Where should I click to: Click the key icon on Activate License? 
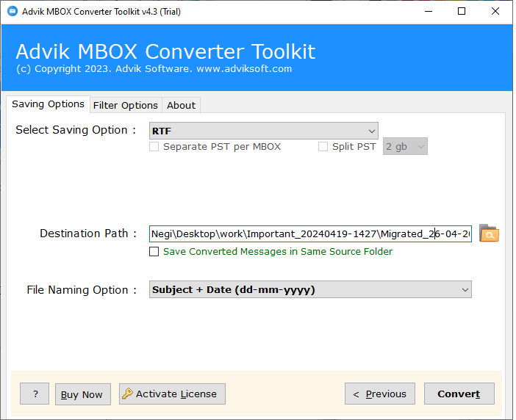[127, 394]
